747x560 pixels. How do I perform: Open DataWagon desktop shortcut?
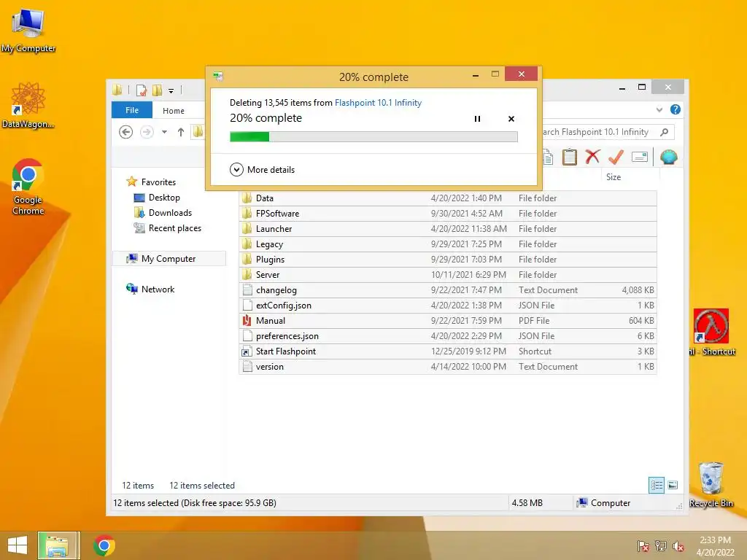28,105
